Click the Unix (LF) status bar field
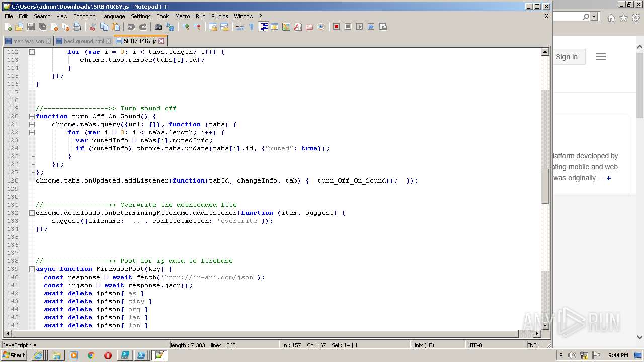Viewport: 644px width, 362px height. tap(438, 345)
